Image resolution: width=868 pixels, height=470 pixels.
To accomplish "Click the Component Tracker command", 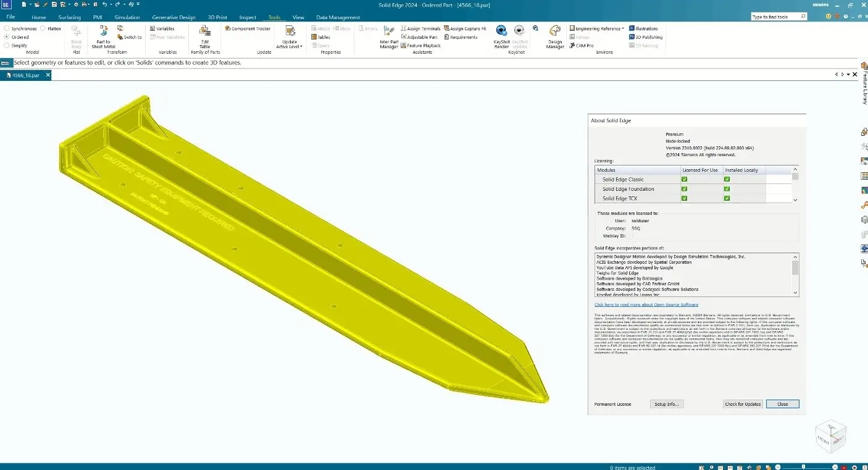I will pos(248,28).
